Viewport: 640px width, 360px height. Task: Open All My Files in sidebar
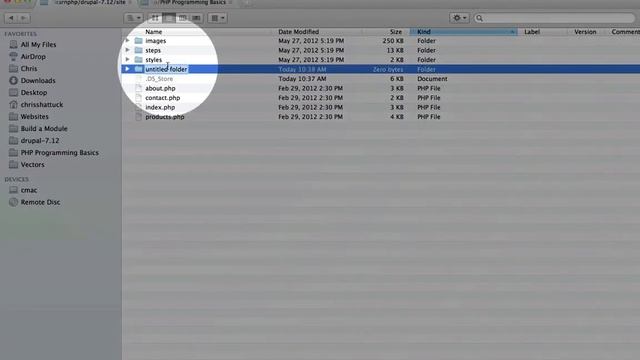click(x=38, y=44)
